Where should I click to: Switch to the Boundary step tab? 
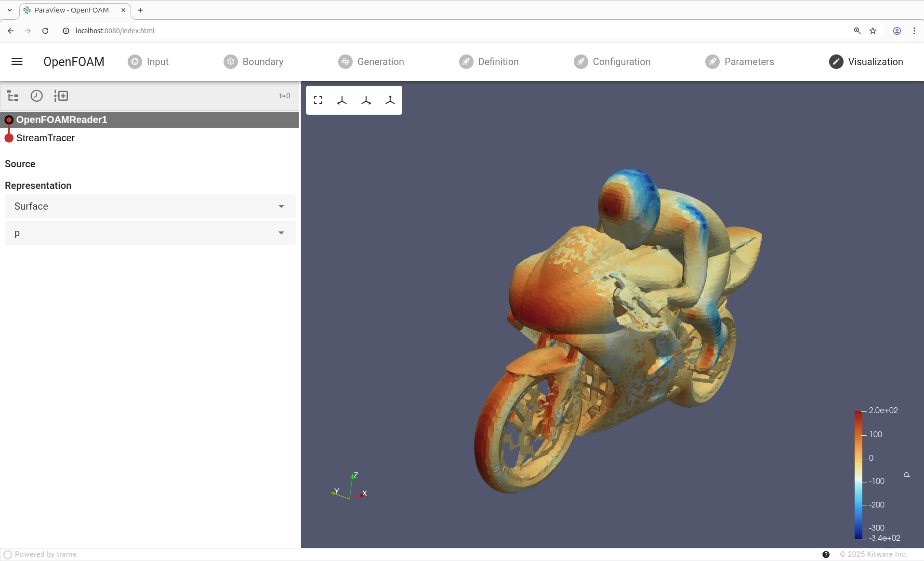[253, 62]
